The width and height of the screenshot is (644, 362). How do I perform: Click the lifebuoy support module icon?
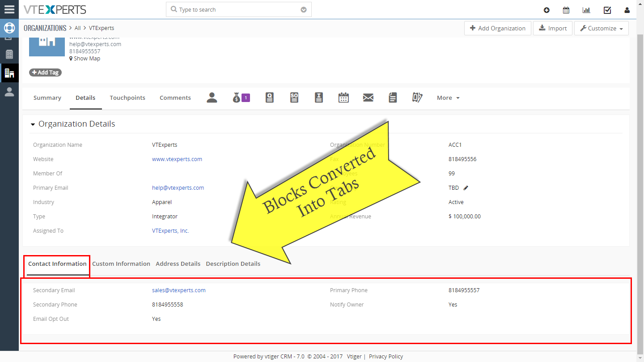click(x=9, y=28)
